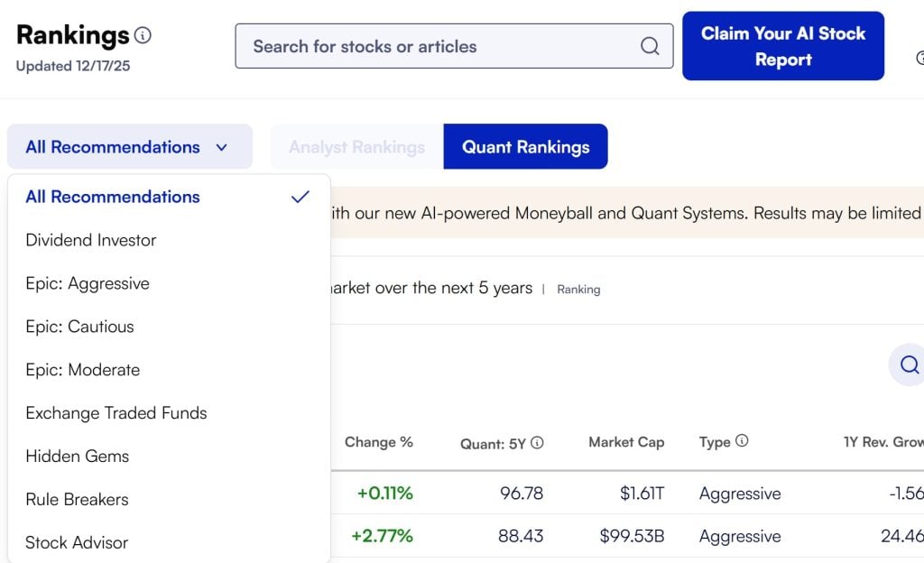The height and width of the screenshot is (563, 924).
Task: Select the Quant Rankings tab
Action: click(x=525, y=146)
